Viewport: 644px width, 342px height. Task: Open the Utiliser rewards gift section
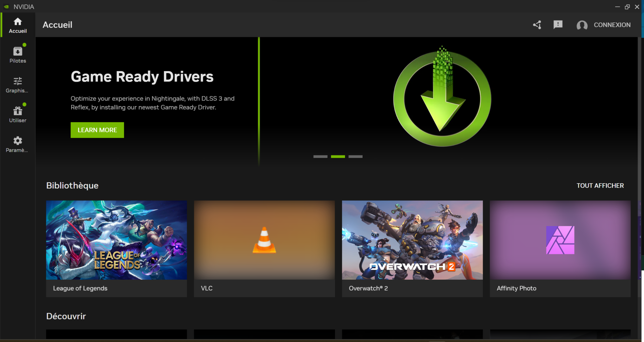click(x=18, y=114)
